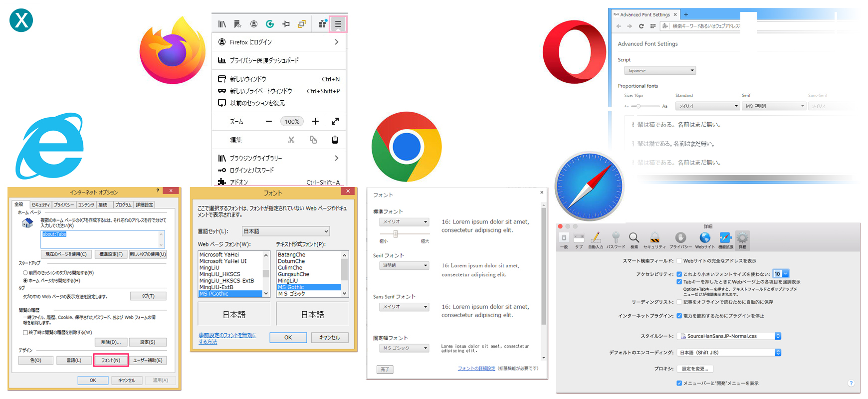The width and height of the screenshot is (868, 399).
Task: Click the pin extension icon in Firefox toolbar
Action: 286,24
